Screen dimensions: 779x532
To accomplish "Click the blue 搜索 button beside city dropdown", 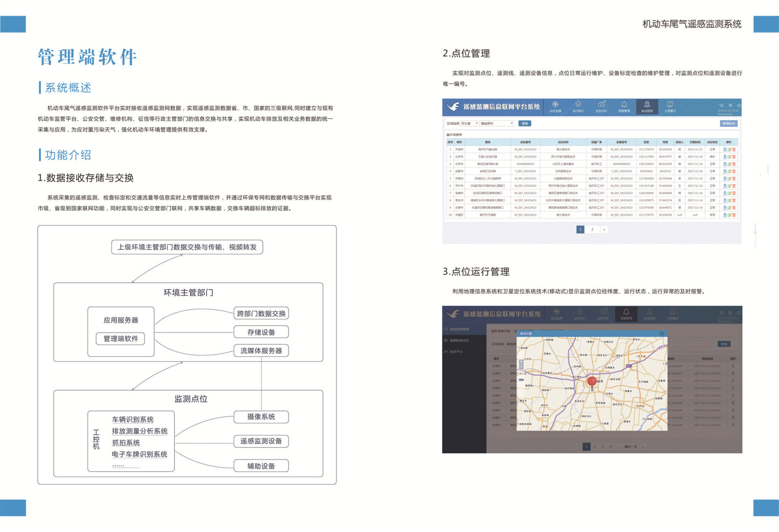I will click(x=525, y=123).
